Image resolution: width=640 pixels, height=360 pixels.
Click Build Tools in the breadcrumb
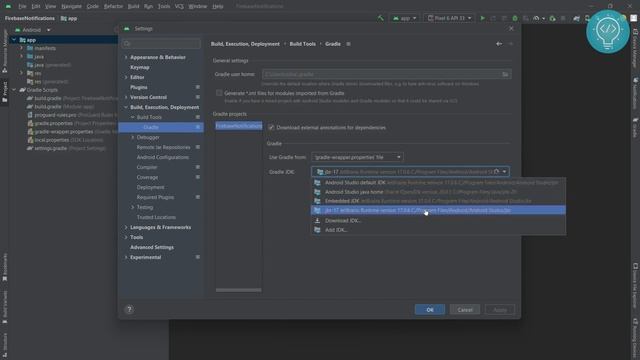coord(302,44)
